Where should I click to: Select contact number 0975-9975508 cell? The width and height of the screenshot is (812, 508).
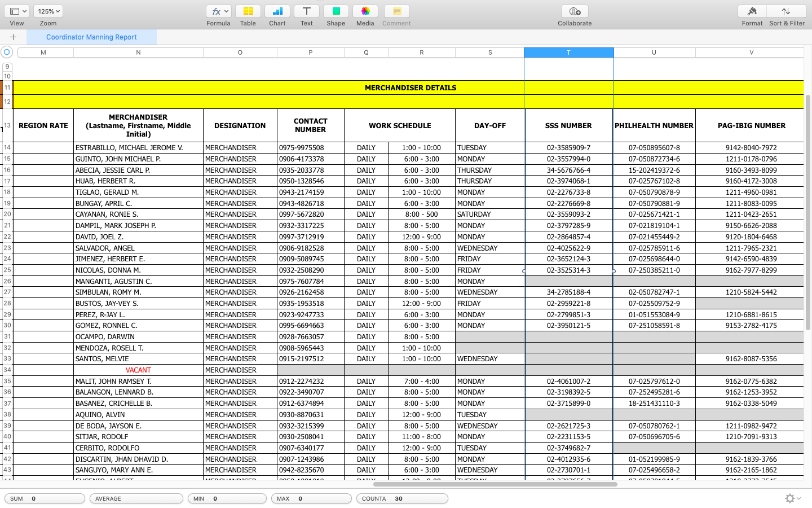pos(311,148)
